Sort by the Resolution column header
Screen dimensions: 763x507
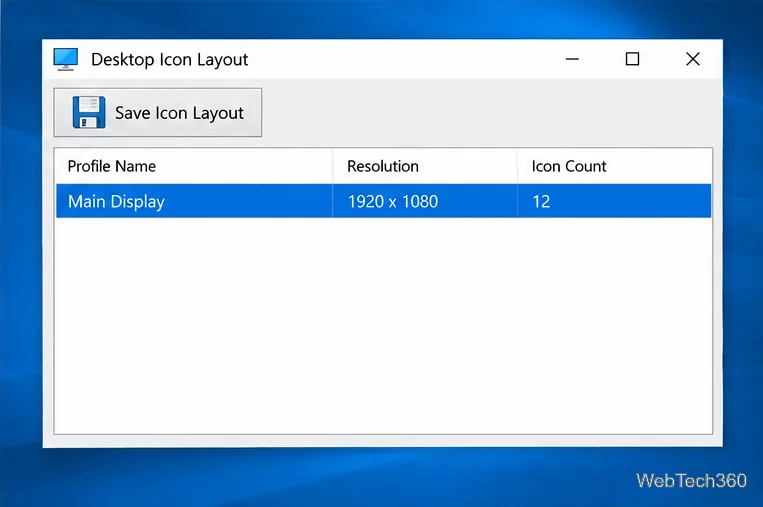[425, 166]
